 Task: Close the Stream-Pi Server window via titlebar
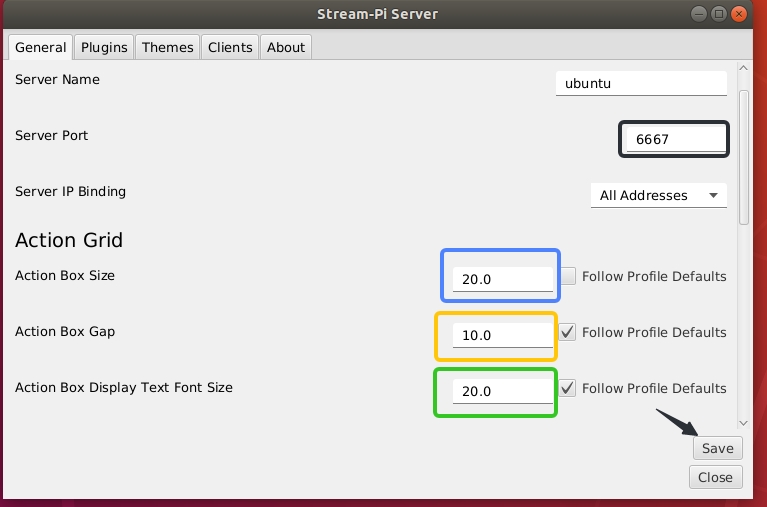pos(739,14)
